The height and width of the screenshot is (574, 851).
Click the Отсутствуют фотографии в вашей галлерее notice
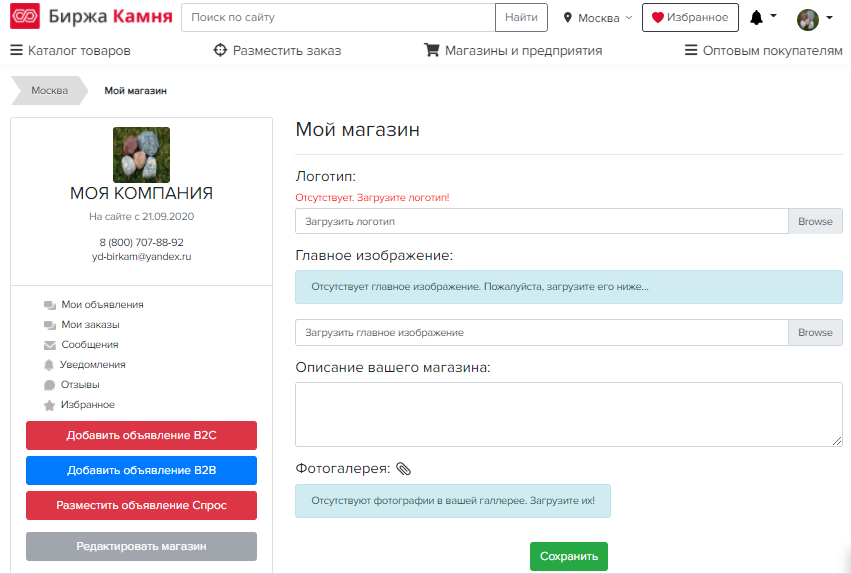[453, 501]
